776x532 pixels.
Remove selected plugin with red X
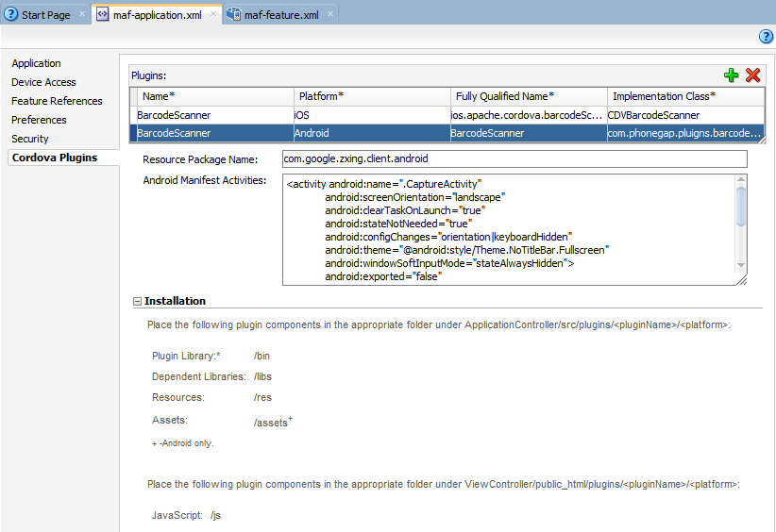(752, 75)
